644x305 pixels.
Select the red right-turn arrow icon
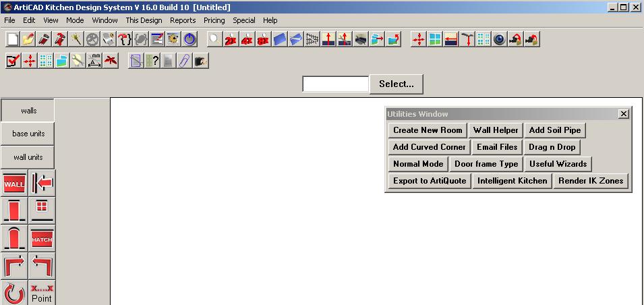coord(14,267)
